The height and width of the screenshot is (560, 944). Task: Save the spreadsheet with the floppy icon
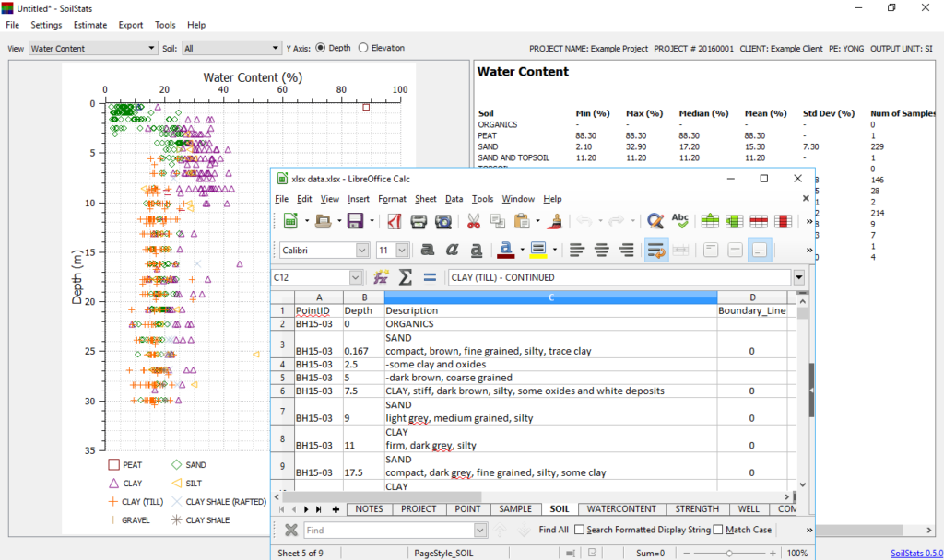pyautogui.click(x=355, y=221)
